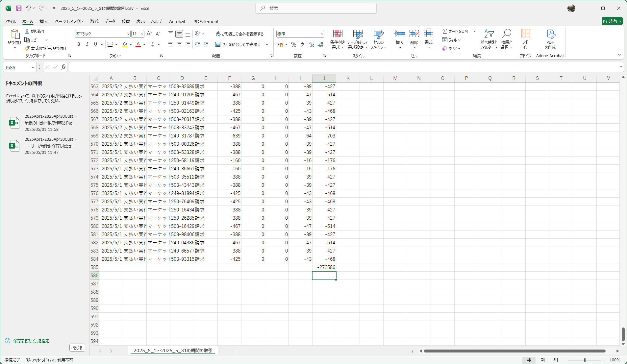Open the Name Box dropdown arrow
The width and height of the screenshot is (627, 364).
[33, 67]
